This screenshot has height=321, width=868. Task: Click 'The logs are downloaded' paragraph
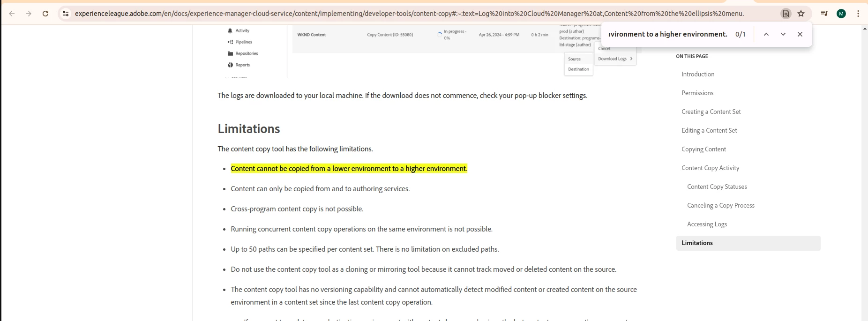coord(402,96)
